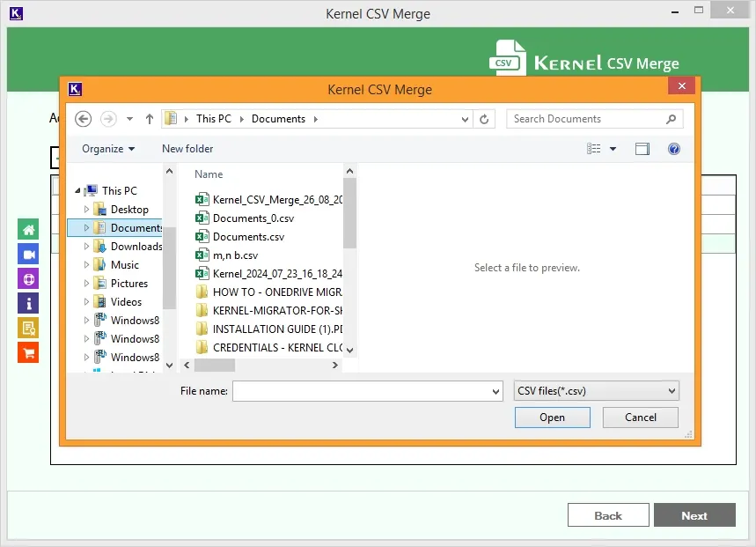Viewport: 756px width, 547px height.
Task: Select the KERNEL-MIGRATOR-FOR-S folder
Action: click(x=268, y=311)
